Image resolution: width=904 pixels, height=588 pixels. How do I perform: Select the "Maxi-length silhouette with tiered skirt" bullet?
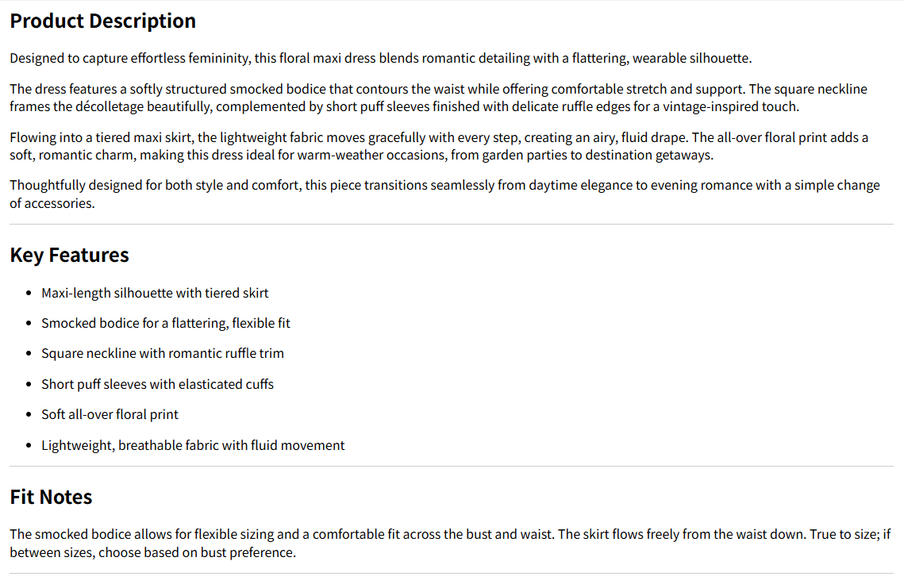[155, 294]
